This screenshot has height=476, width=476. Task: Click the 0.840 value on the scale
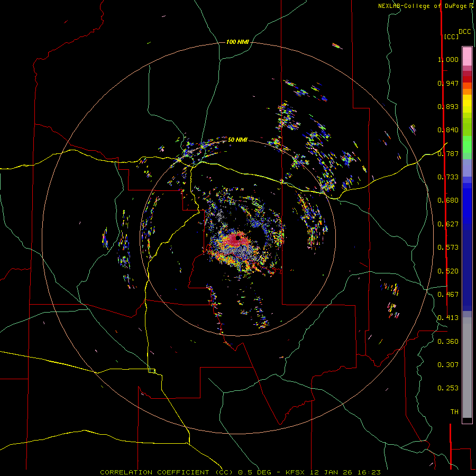click(x=448, y=130)
